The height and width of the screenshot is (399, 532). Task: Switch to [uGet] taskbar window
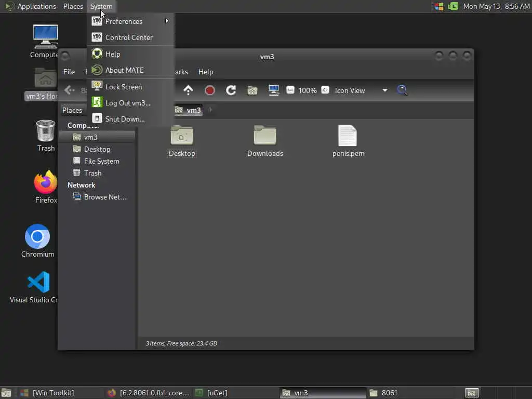tap(236, 393)
